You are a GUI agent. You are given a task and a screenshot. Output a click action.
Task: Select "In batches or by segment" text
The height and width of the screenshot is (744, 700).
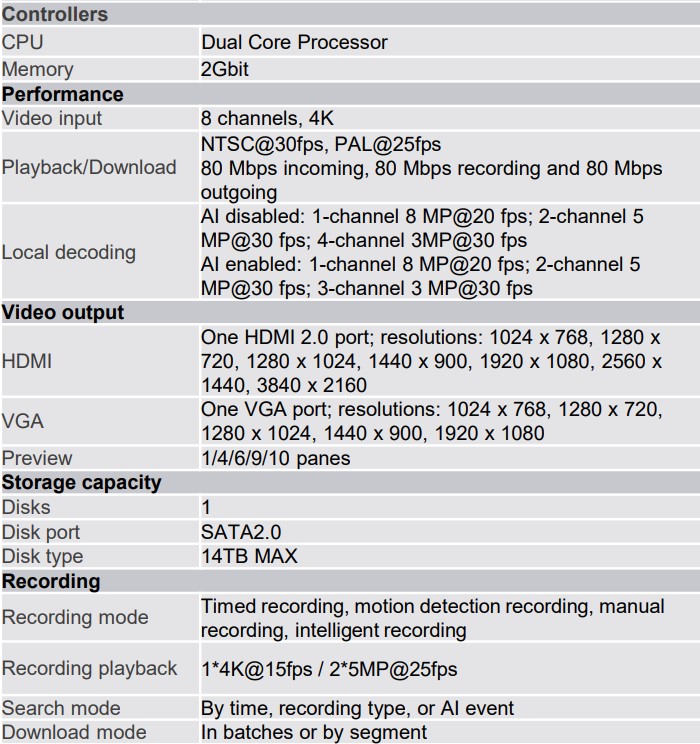click(314, 732)
